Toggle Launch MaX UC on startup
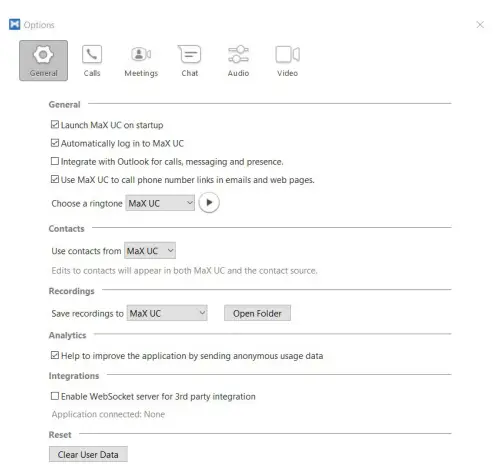The height and width of the screenshot is (475, 493). [55, 125]
